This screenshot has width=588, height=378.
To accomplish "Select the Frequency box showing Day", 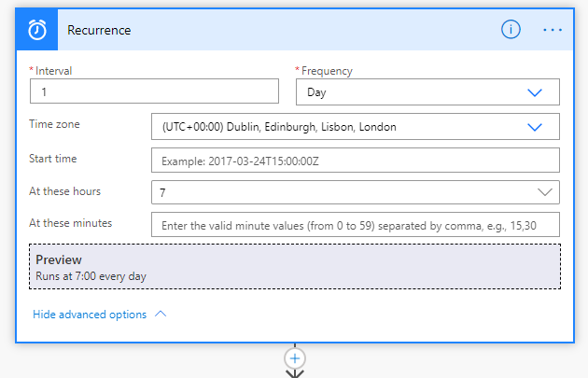I will 411,92.
